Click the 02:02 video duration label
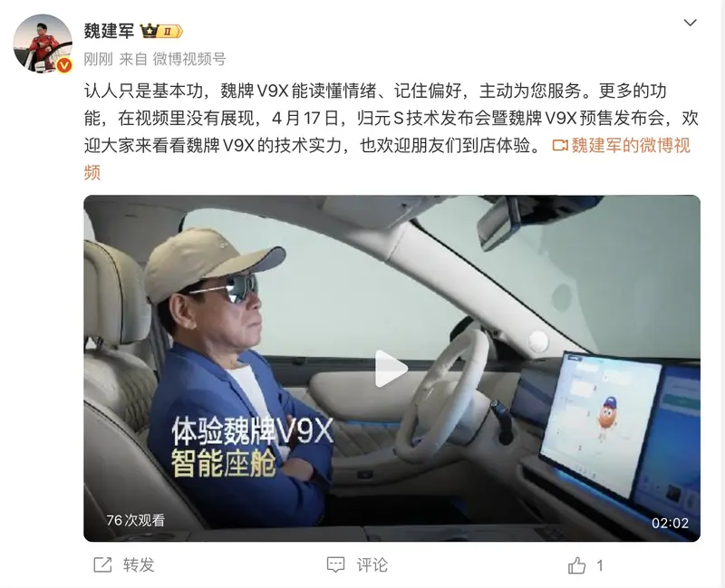Screen dimensions: 725x588 (x=670, y=523)
